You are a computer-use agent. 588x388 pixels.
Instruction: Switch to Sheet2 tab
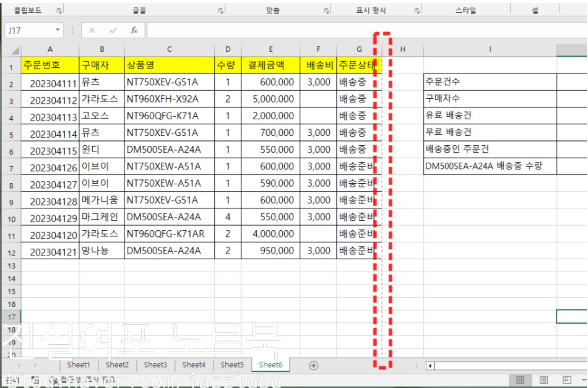[x=117, y=365]
